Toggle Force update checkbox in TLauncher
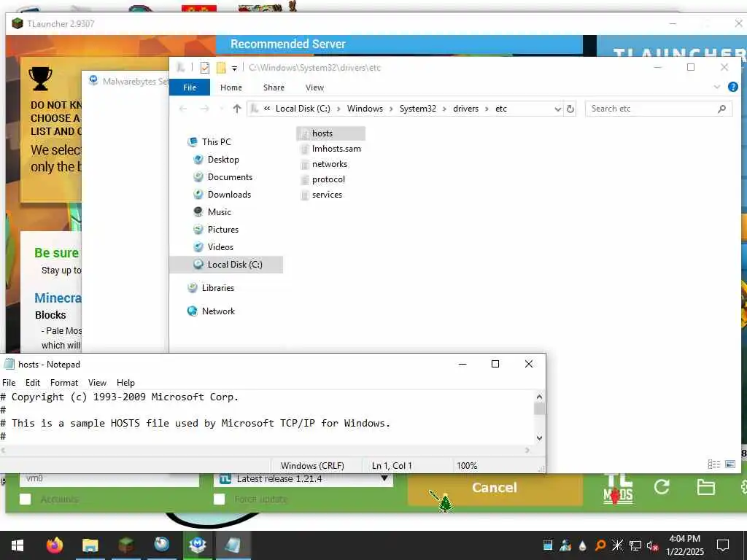 tap(219, 499)
